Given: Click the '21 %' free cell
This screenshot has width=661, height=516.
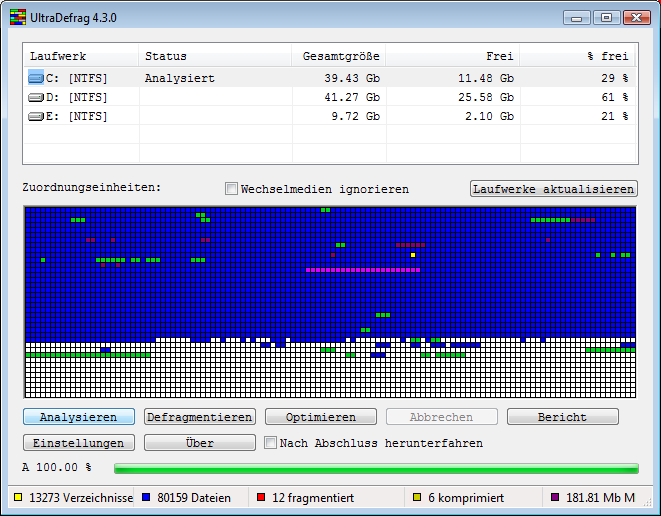Looking at the screenshot, I should coord(615,116).
